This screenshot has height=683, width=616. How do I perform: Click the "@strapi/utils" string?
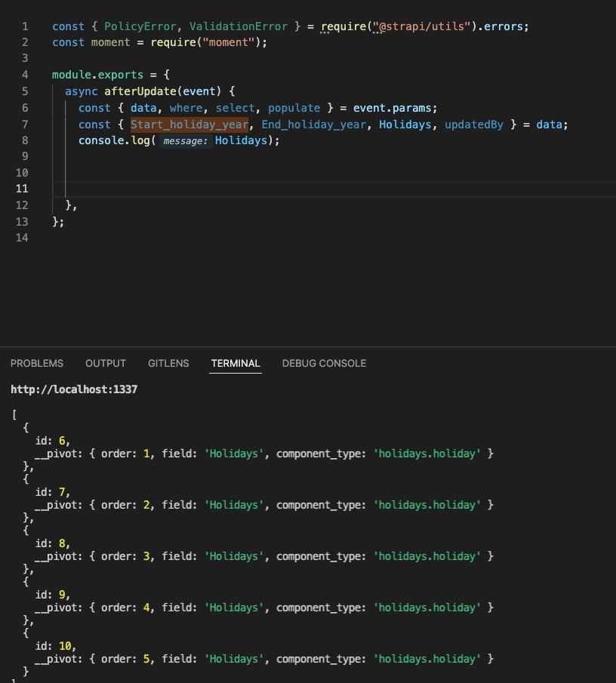[x=422, y=26]
